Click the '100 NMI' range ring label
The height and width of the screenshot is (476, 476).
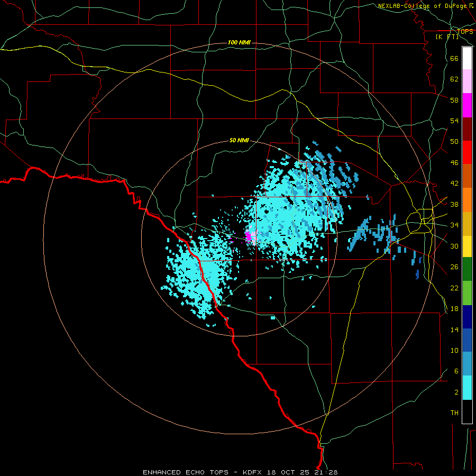click(239, 42)
